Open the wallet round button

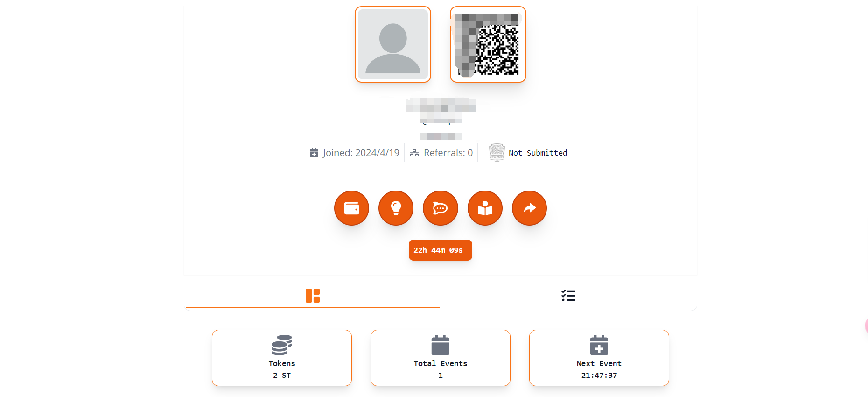(x=351, y=208)
